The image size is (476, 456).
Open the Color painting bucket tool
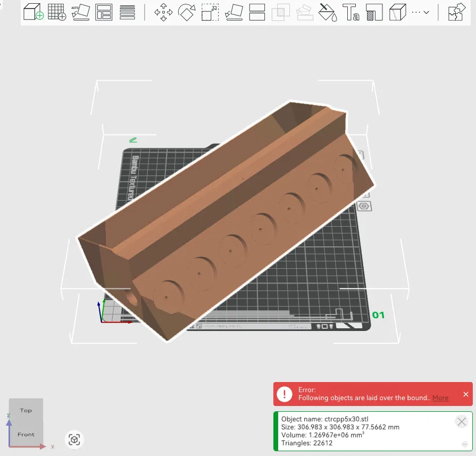tap(328, 12)
